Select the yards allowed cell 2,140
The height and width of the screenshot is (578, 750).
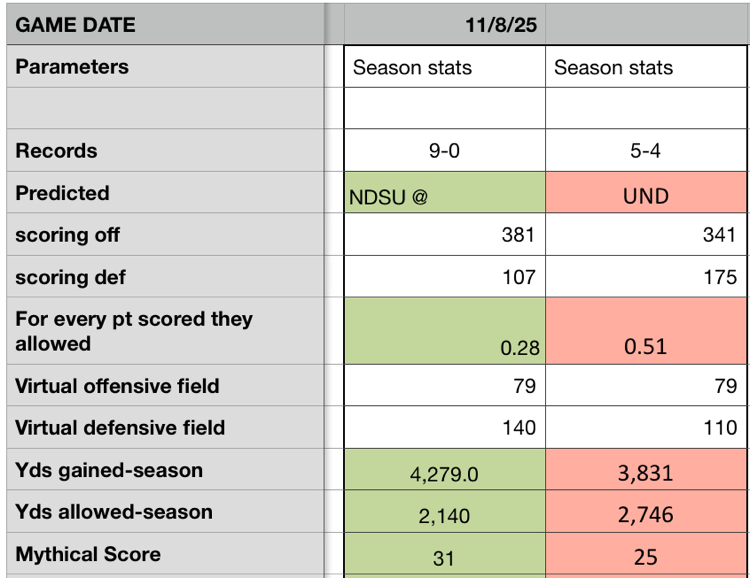[445, 515]
